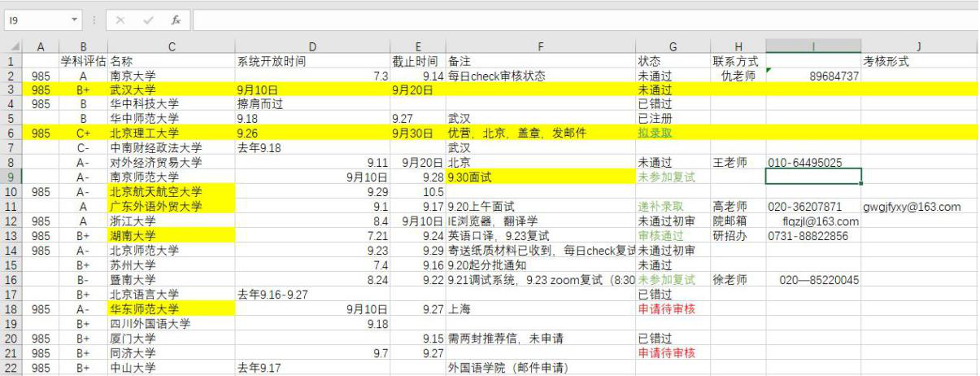Select column C header

coord(172,48)
